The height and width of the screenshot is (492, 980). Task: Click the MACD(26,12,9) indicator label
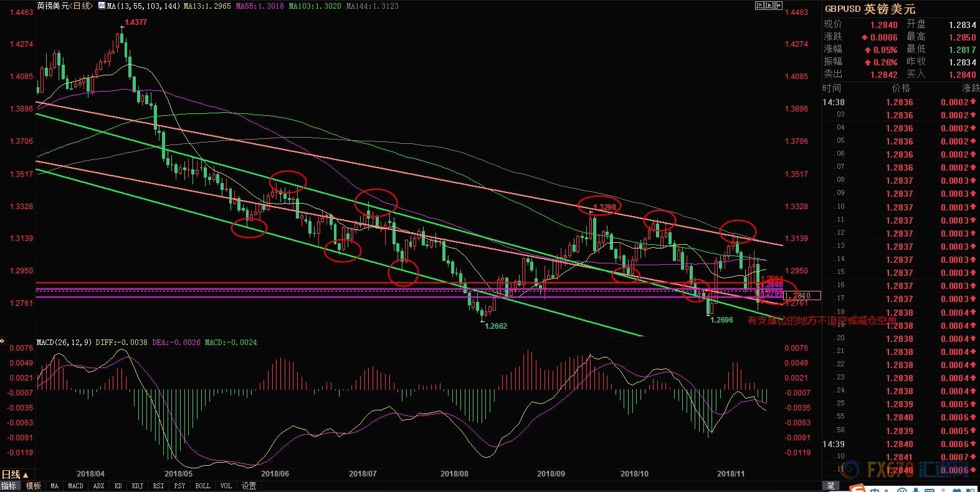click(x=64, y=343)
